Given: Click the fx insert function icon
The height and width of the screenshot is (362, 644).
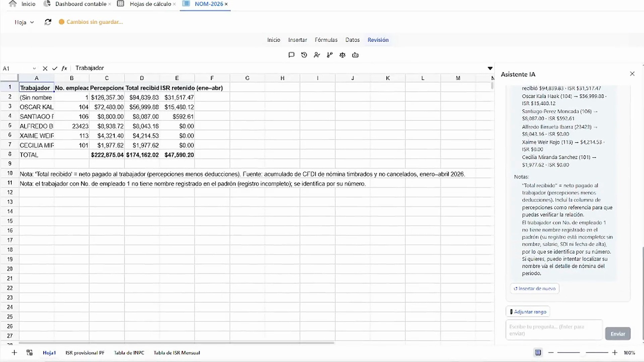Looking at the screenshot, I should tap(64, 68).
